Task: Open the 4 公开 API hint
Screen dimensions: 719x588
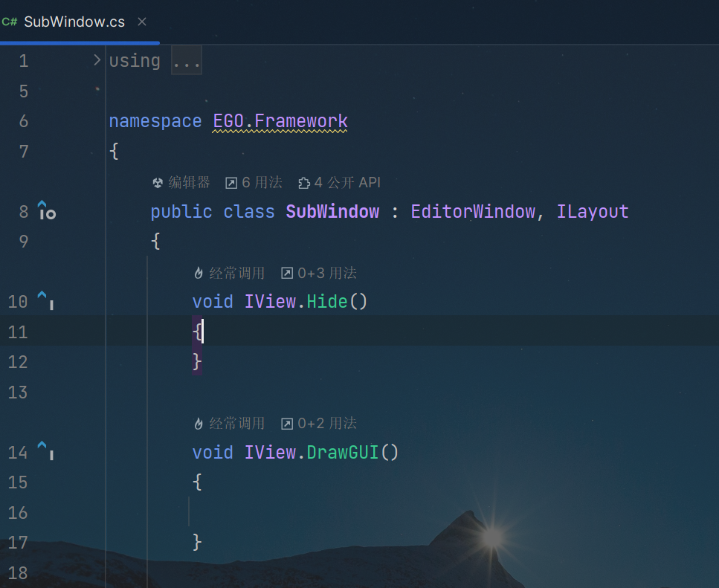Action: point(339,182)
